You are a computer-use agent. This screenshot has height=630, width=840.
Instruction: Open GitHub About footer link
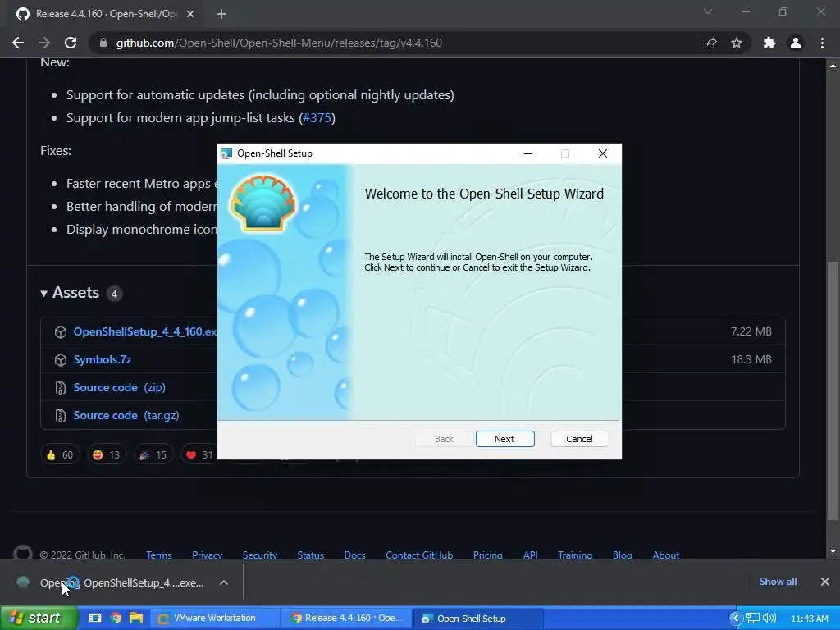[666, 555]
